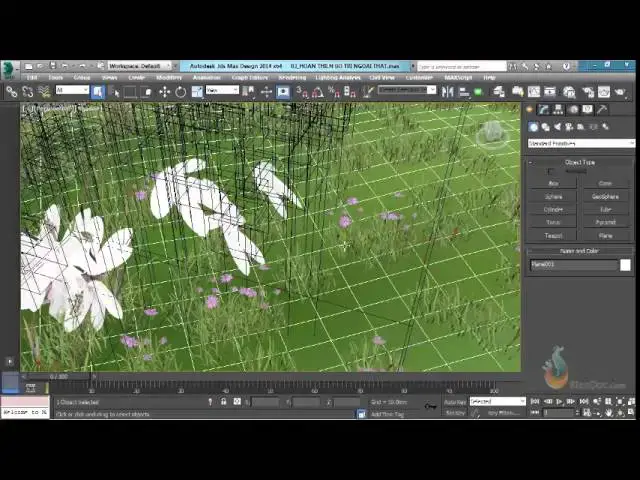Screen dimensions: 640x480
Task: Click the Plane primitive button
Action: click(605, 236)
